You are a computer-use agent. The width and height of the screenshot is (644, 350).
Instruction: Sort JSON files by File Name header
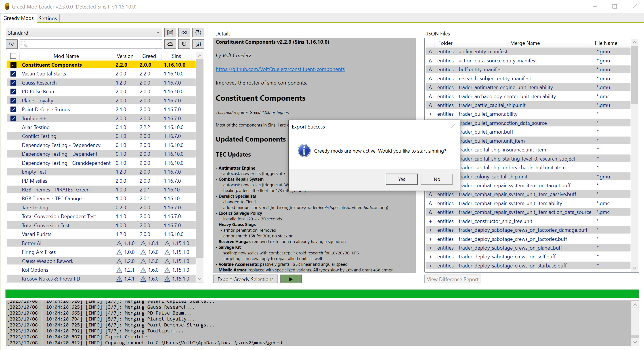click(x=606, y=43)
